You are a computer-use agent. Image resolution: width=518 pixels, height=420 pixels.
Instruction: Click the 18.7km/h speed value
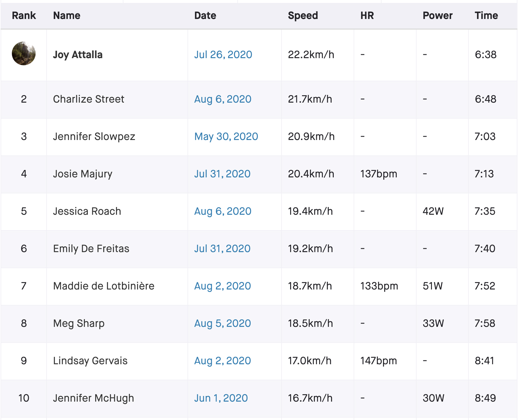coord(310,286)
